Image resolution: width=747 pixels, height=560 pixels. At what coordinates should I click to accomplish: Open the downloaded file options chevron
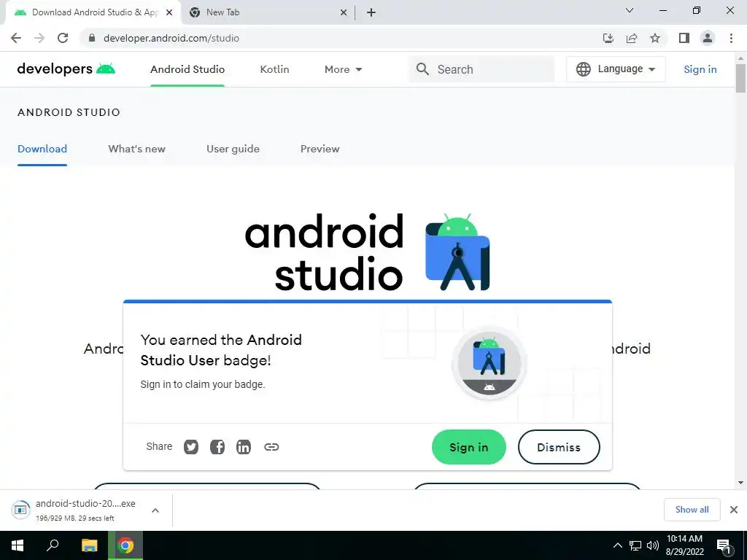(x=155, y=510)
